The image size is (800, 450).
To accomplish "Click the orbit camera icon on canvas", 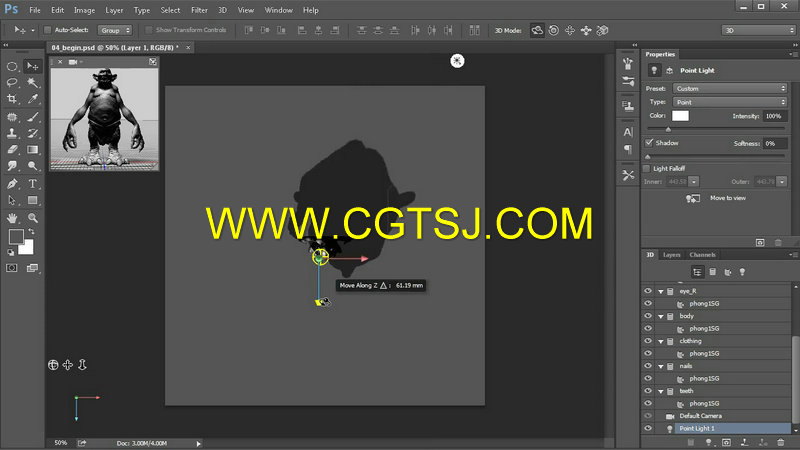I will (53, 365).
